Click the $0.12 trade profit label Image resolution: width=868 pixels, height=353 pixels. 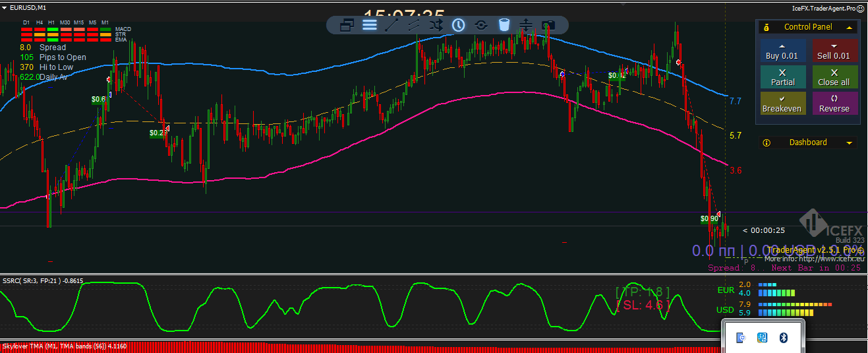(x=617, y=75)
